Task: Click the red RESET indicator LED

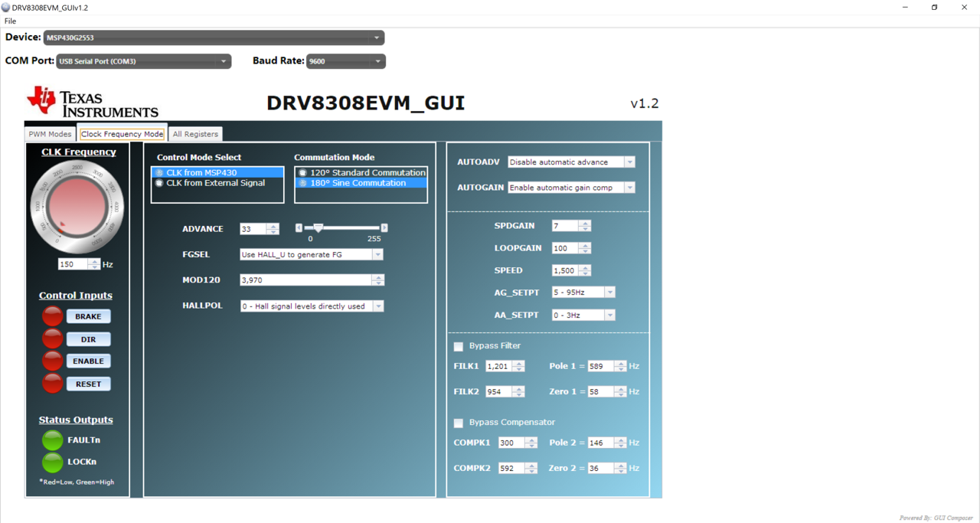Action: [52, 383]
